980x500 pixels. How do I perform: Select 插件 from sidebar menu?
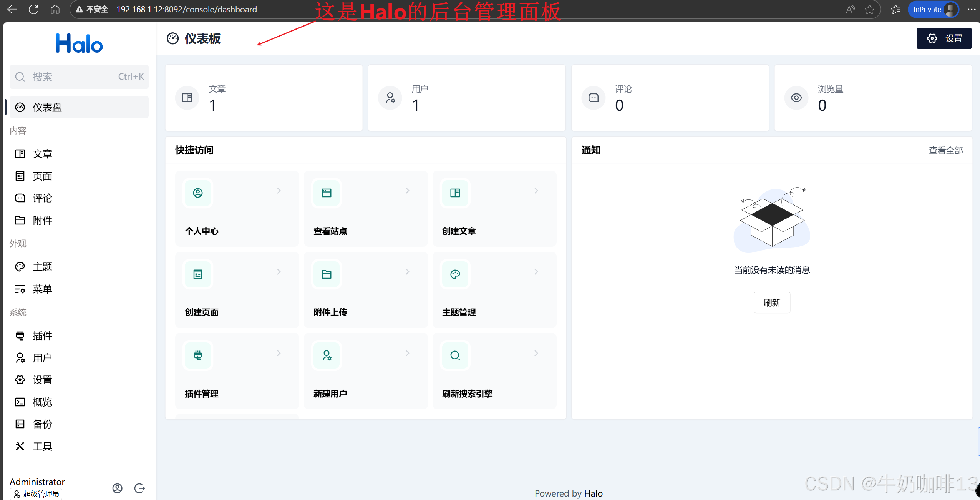42,336
